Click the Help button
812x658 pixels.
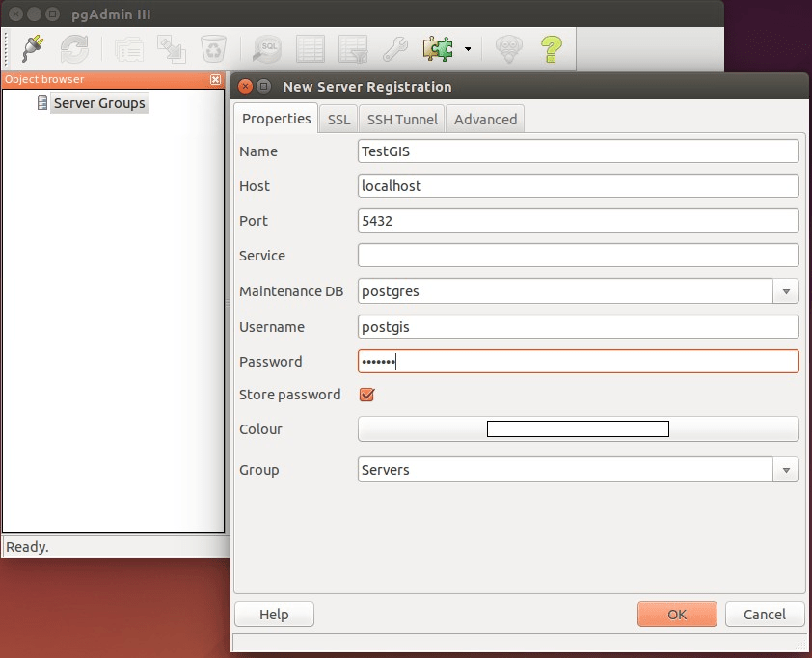coord(274,615)
